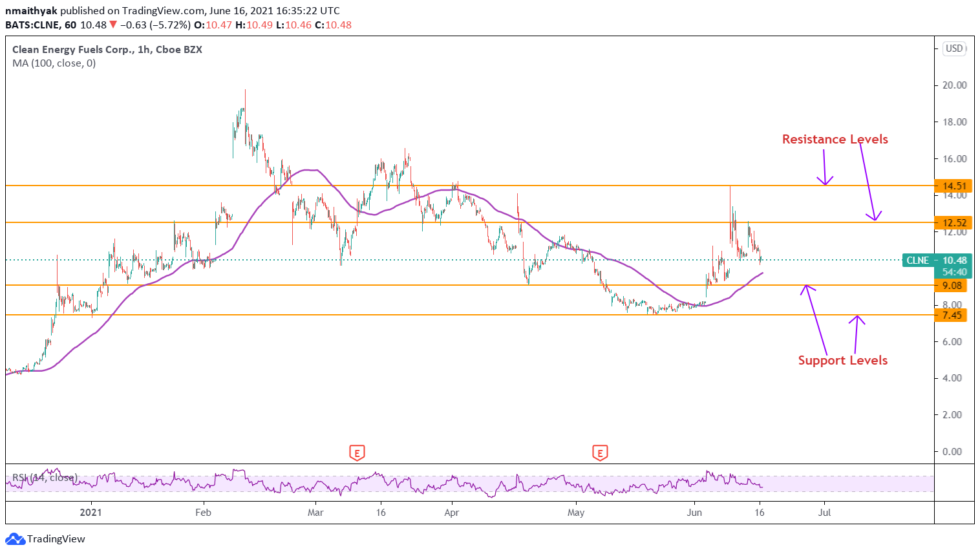
Task: Click the 20.00 price axis label
Action: click(955, 85)
